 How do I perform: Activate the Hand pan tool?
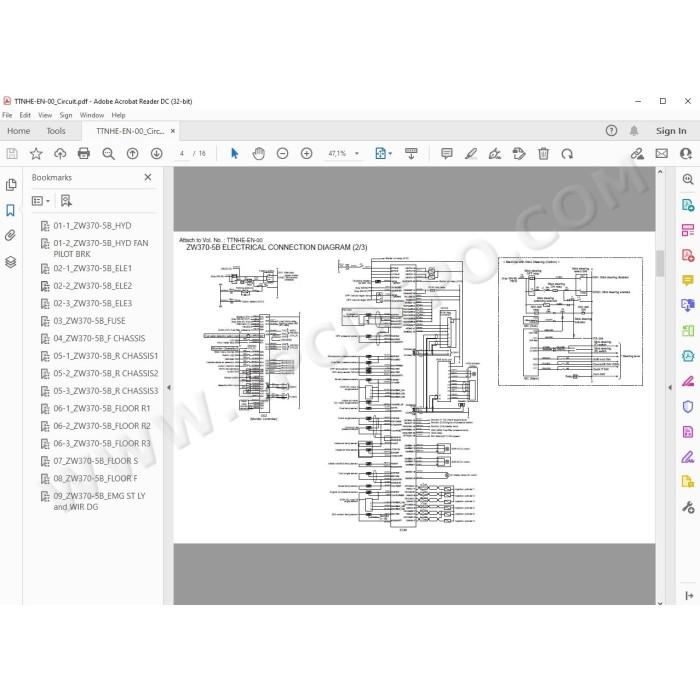(258, 154)
